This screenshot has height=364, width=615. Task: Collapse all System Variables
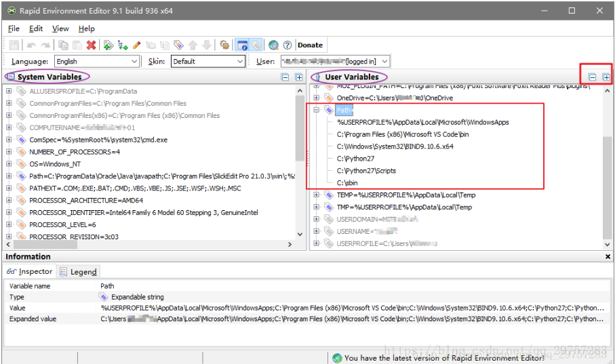point(285,77)
